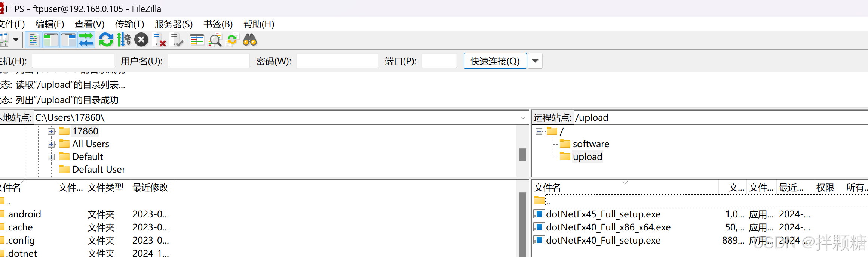
Task: Click the 快速连接(Q) button
Action: (495, 61)
